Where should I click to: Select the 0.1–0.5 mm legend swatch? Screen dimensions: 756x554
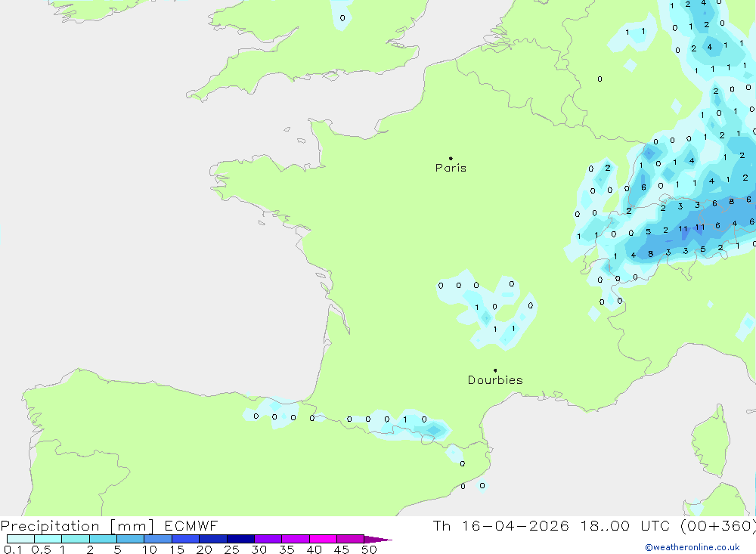click(20, 539)
